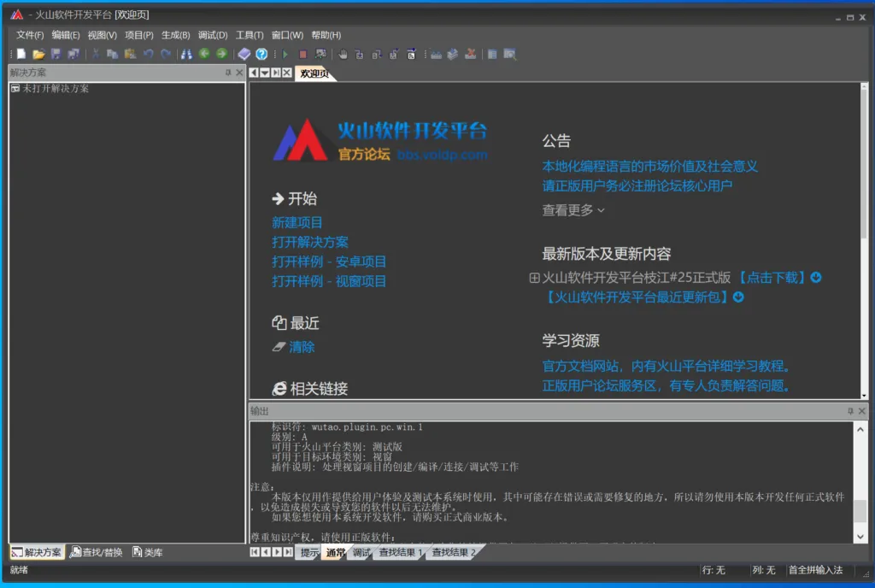The height and width of the screenshot is (588, 875).
Task: Open the 窗口(W) menu
Action: point(287,35)
